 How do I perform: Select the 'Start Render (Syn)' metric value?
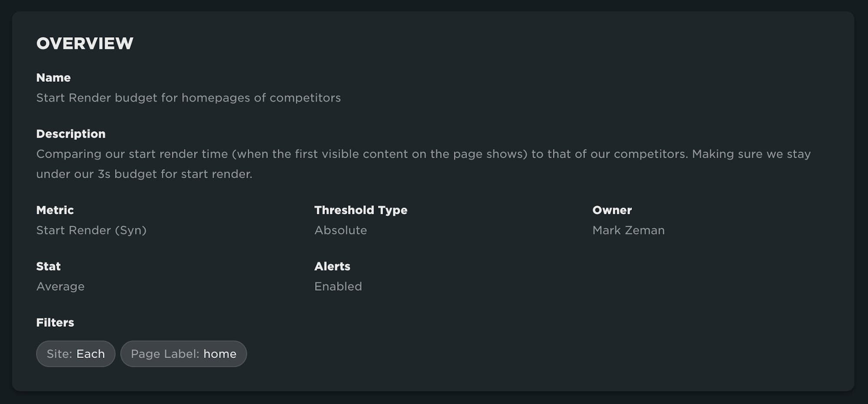click(x=91, y=230)
